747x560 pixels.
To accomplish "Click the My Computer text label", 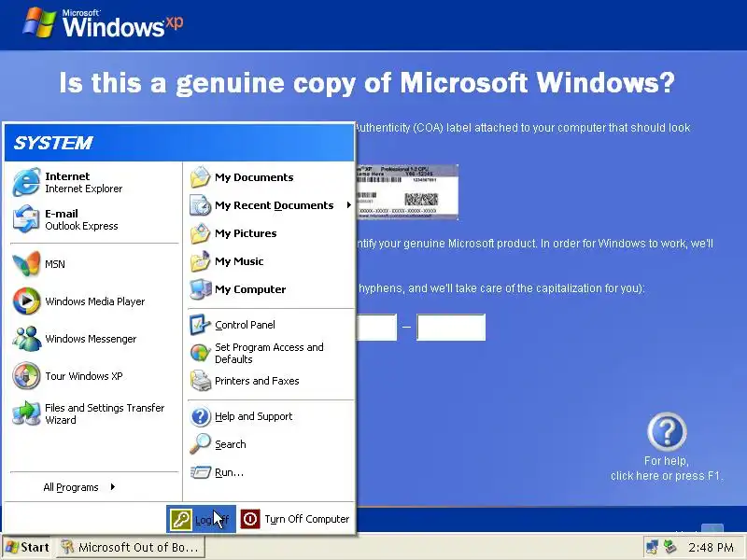I will point(250,289).
